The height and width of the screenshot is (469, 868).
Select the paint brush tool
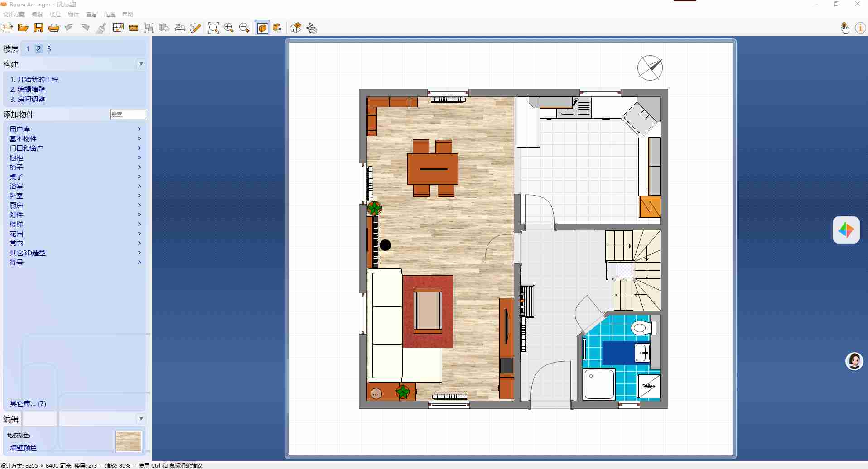[101, 28]
